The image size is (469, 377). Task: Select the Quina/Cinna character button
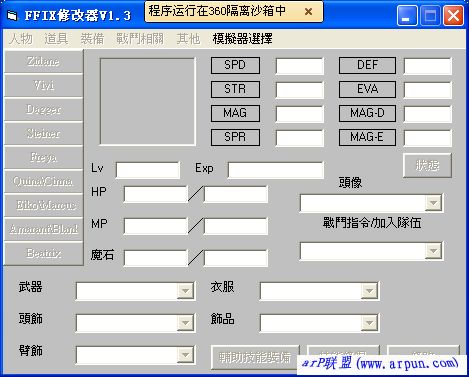tap(43, 181)
